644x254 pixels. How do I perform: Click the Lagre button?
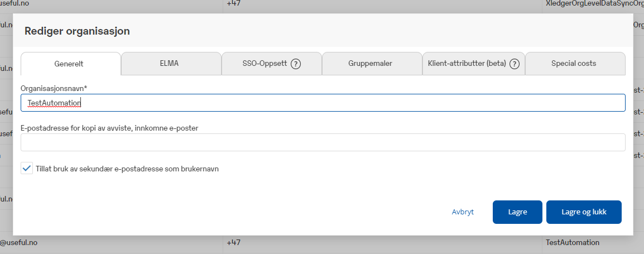click(517, 212)
